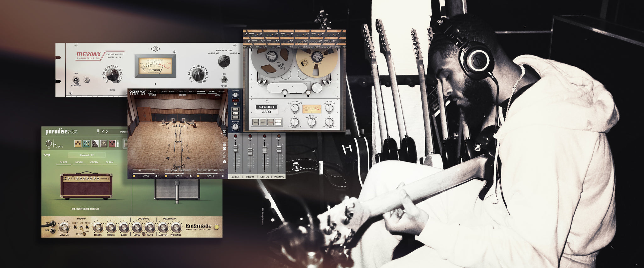Select the teal multi-knob pedal icon
The width and height of the screenshot is (644, 268).
point(86,144)
